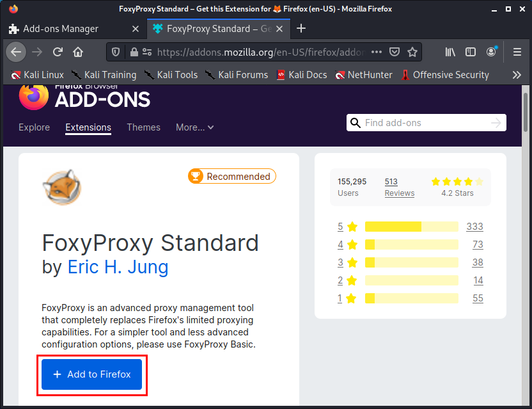Filter by 4-star reviews bar
Image resolution: width=532 pixels, height=409 pixels.
click(x=412, y=245)
